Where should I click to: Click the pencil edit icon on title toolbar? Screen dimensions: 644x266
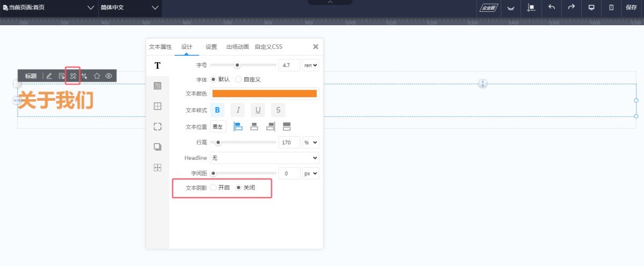[49, 76]
